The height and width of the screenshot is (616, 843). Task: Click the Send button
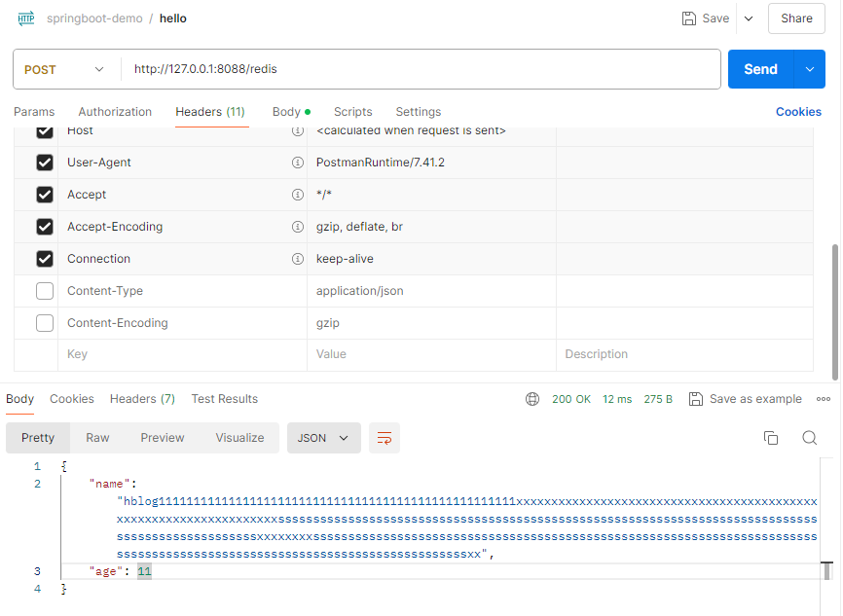pos(760,69)
